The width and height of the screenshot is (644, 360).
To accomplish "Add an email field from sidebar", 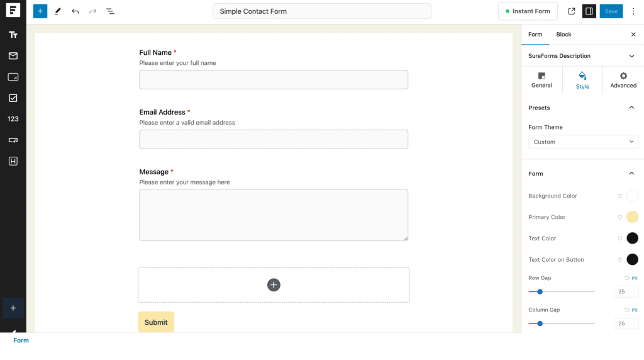I will 13,56.
